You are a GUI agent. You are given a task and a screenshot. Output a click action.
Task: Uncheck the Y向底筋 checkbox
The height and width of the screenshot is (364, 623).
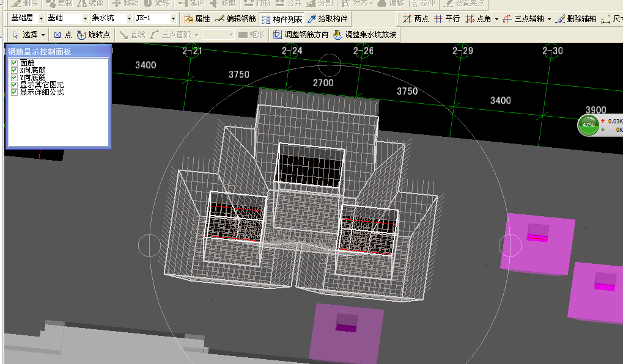[14, 78]
